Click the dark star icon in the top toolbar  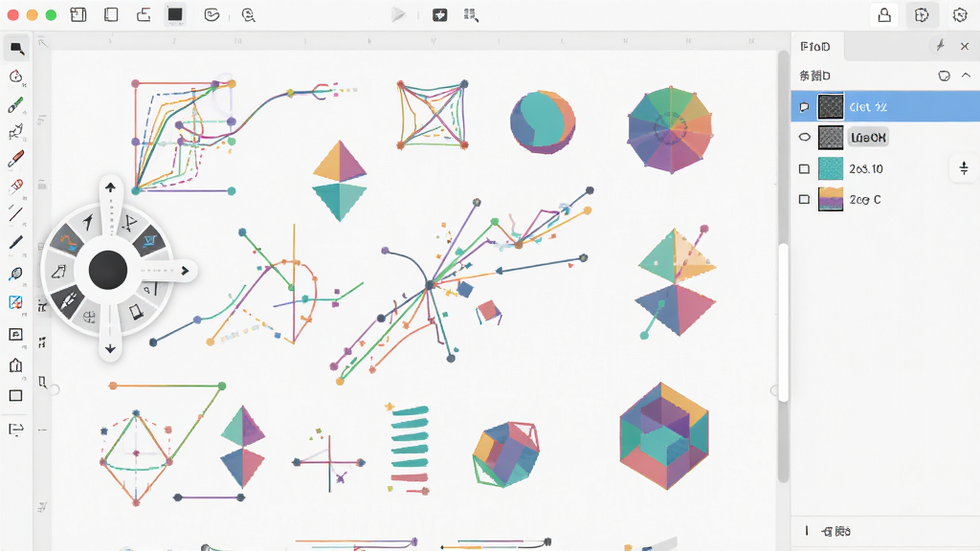click(x=440, y=15)
